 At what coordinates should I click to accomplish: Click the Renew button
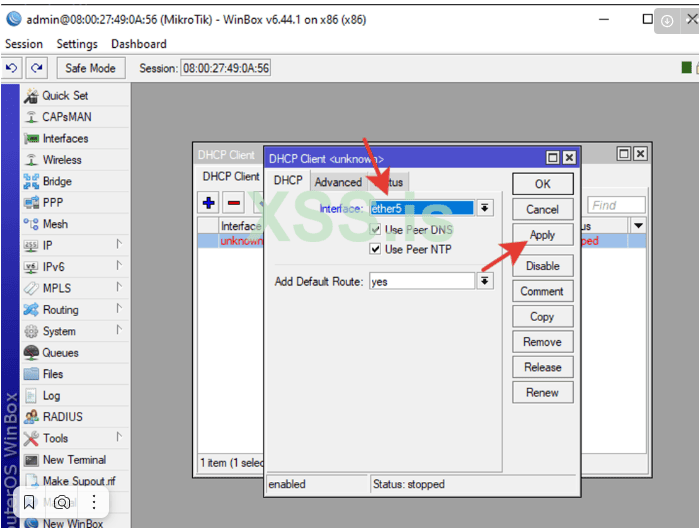543,392
